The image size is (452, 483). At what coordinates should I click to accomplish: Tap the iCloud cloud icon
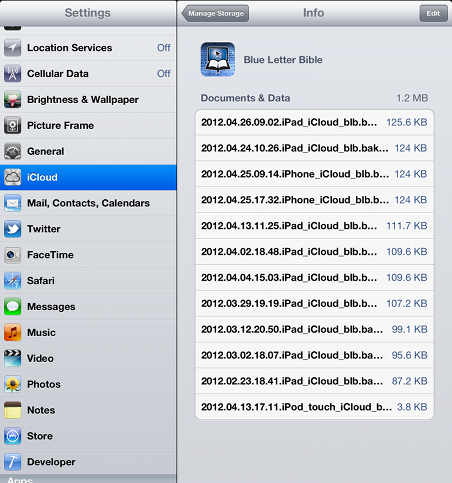[13, 177]
